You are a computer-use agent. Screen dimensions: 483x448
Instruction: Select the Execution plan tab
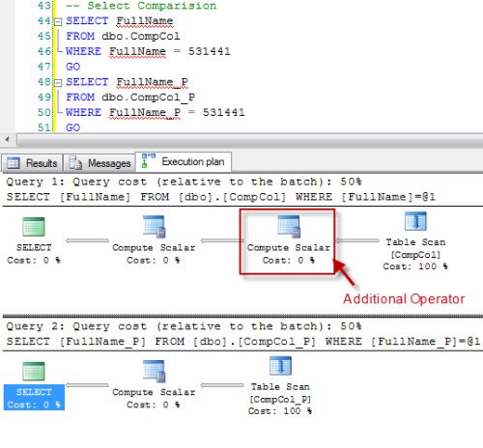(184, 161)
